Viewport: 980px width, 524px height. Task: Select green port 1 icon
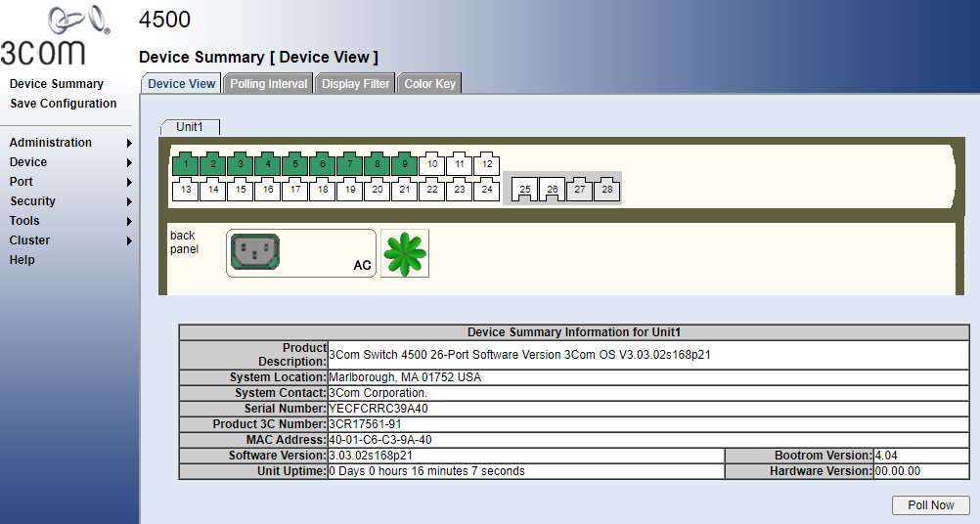(x=186, y=163)
